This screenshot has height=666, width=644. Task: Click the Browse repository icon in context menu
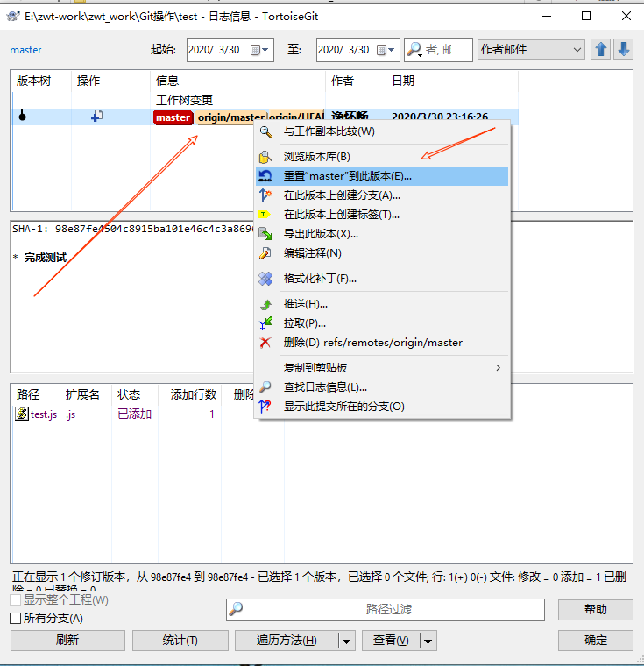click(x=266, y=157)
